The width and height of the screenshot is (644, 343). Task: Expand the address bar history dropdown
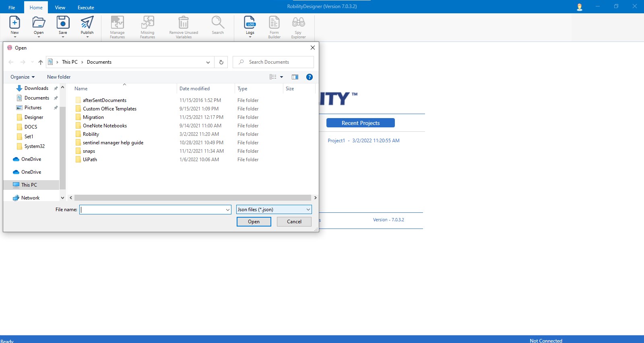208,62
